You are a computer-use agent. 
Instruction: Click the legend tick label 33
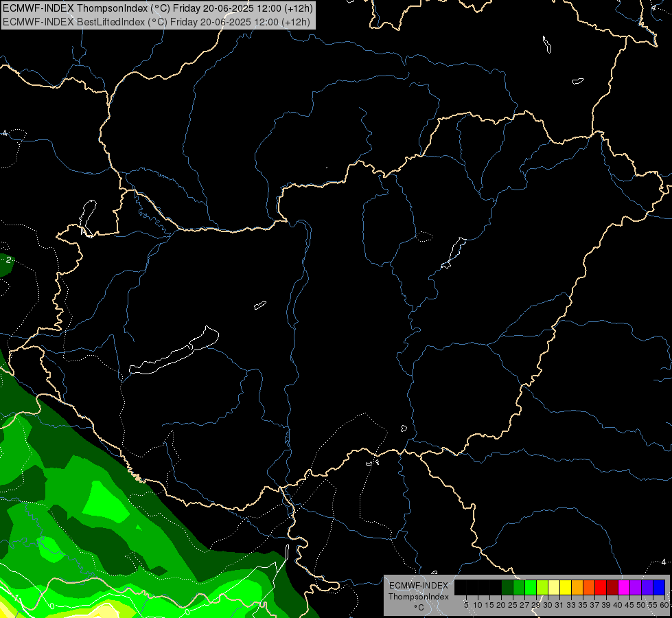(x=571, y=605)
